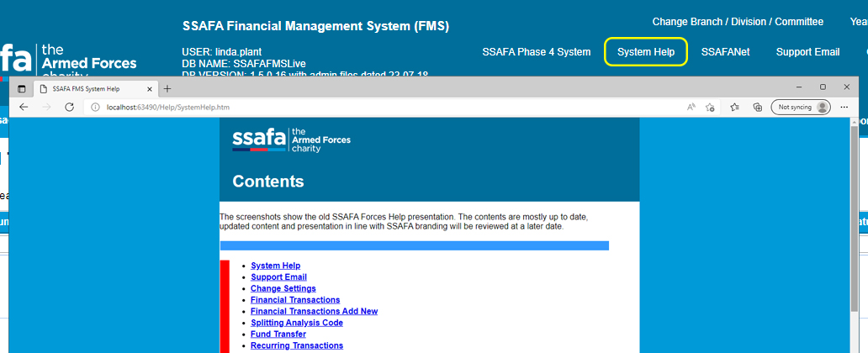Screen dimensions: 868x353
Task: Open a new browser tab
Action: click(x=167, y=88)
